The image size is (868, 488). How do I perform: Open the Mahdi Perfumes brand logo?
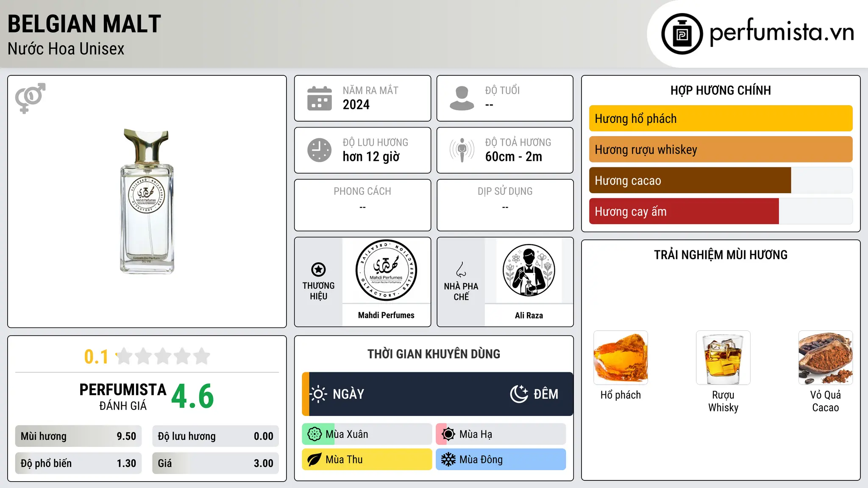(386, 270)
